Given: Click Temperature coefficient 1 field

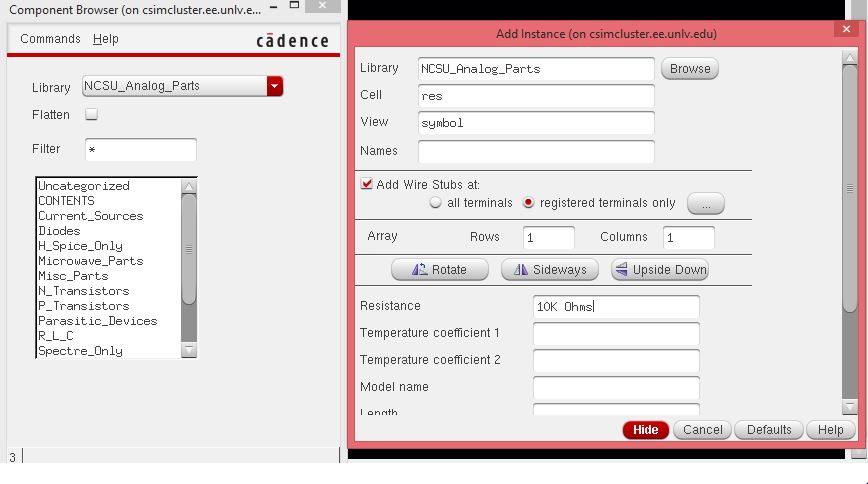Looking at the screenshot, I should pos(616,334).
